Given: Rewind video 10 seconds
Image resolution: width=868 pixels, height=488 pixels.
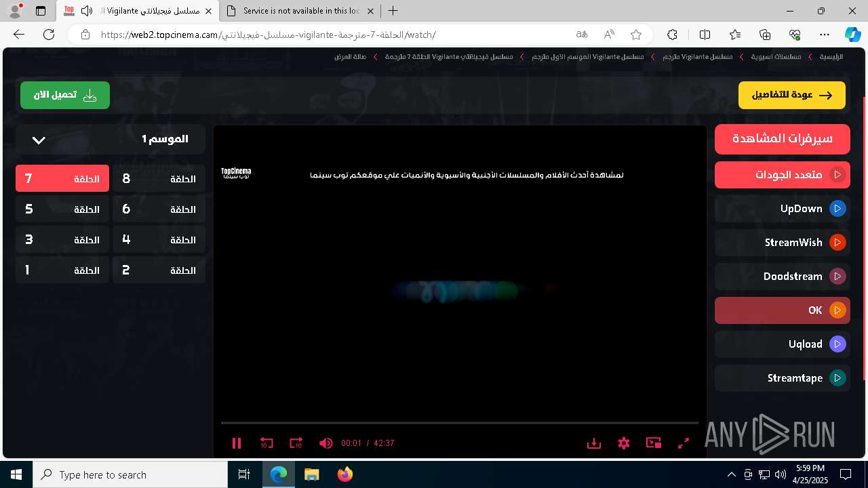Looking at the screenshot, I should (x=267, y=443).
